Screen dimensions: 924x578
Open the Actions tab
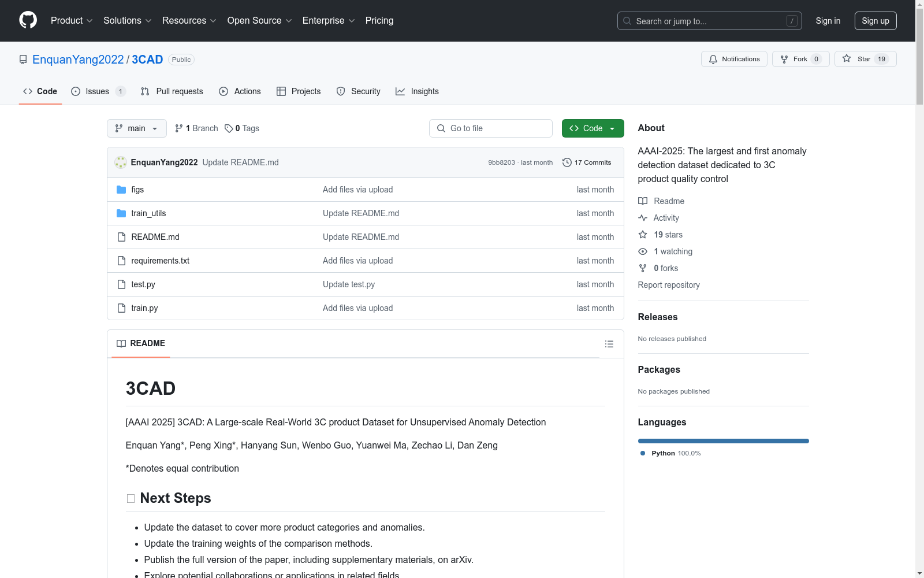pyautogui.click(x=240, y=91)
